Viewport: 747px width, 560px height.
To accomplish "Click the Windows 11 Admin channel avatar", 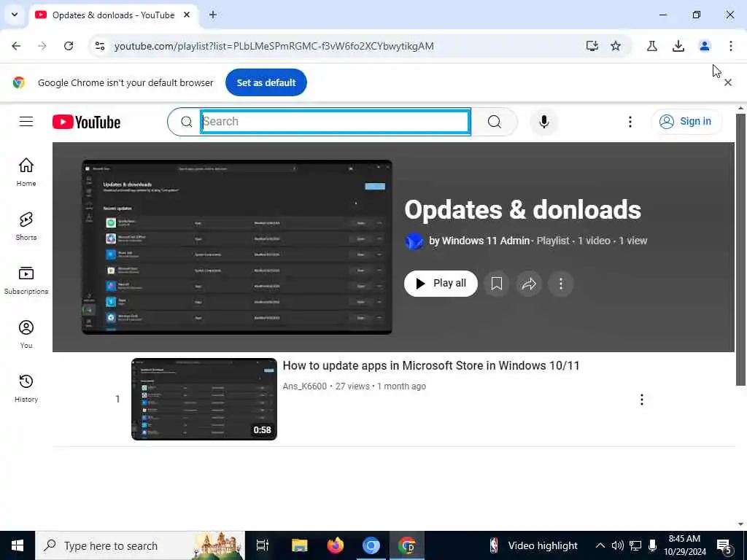I will coord(414,241).
